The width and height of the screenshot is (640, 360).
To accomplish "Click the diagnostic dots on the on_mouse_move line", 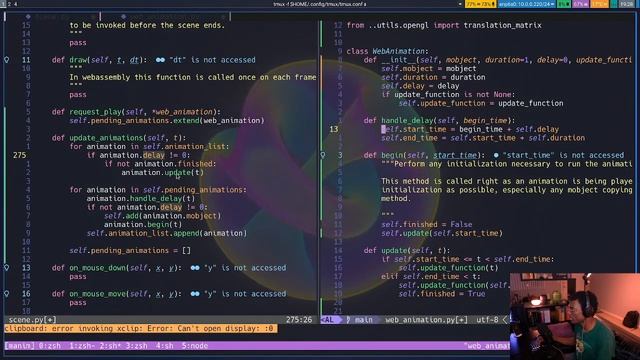I will click(195, 294).
